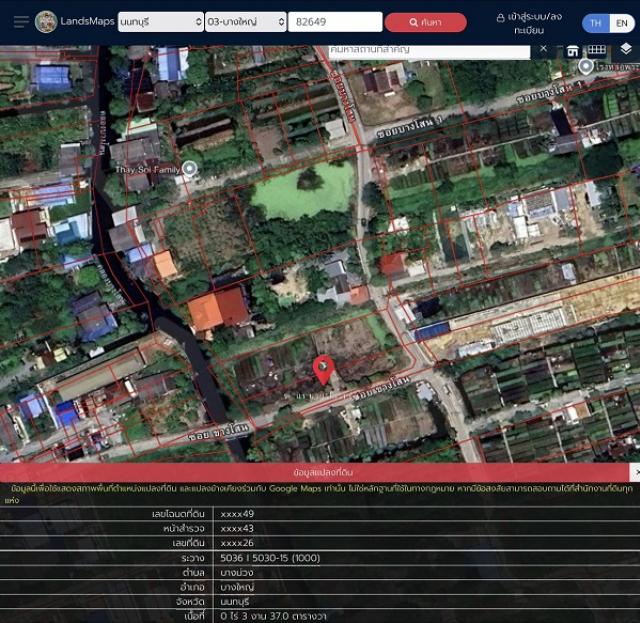640x623 pixels.
Task: Expand the district dropdown 03-บางใหญ่
Action: click(x=246, y=22)
